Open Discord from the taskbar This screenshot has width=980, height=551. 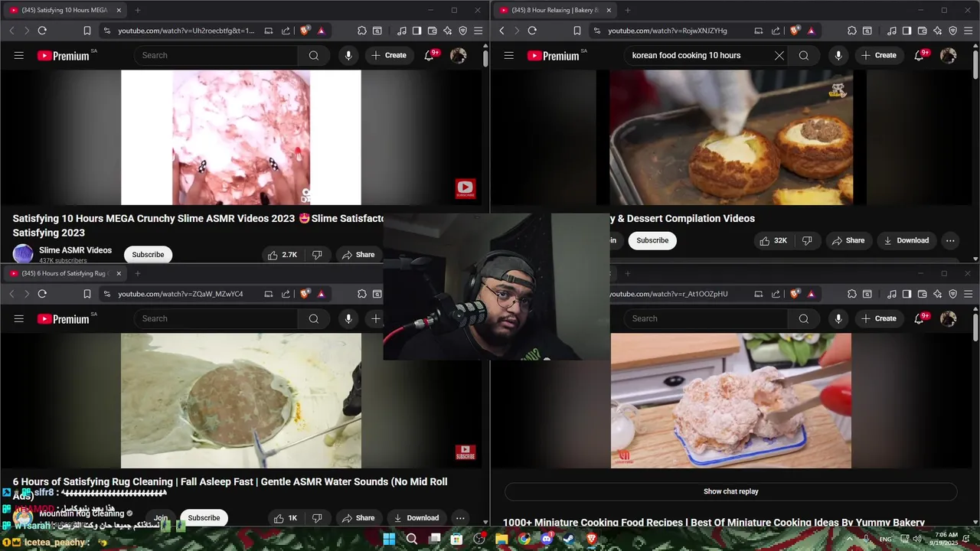(x=547, y=539)
